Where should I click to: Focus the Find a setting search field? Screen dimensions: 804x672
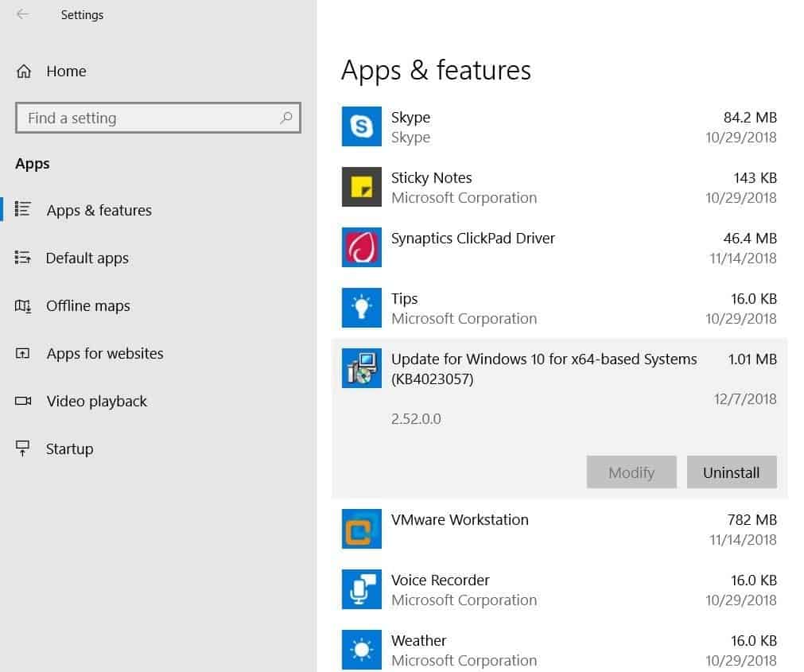pos(158,118)
